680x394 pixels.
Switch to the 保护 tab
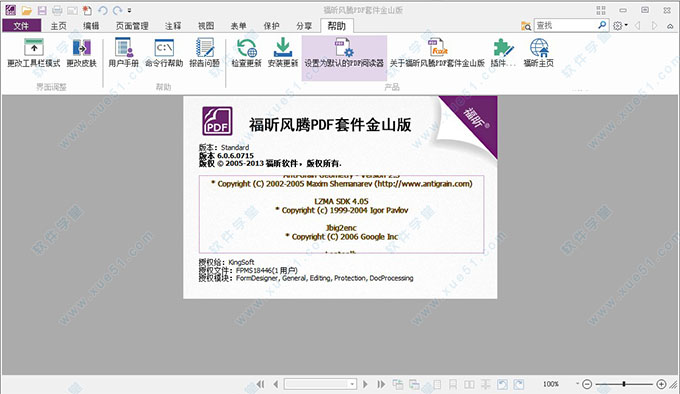271,26
